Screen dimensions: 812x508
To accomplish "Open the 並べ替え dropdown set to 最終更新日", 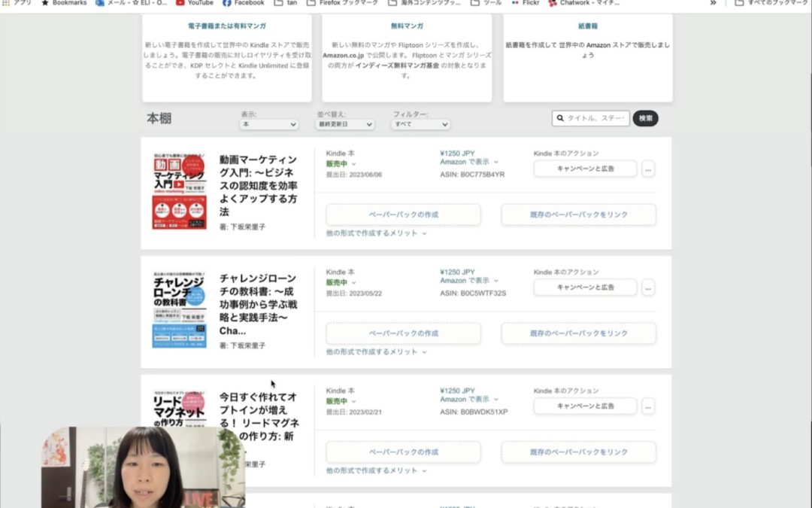I will [344, 124].
